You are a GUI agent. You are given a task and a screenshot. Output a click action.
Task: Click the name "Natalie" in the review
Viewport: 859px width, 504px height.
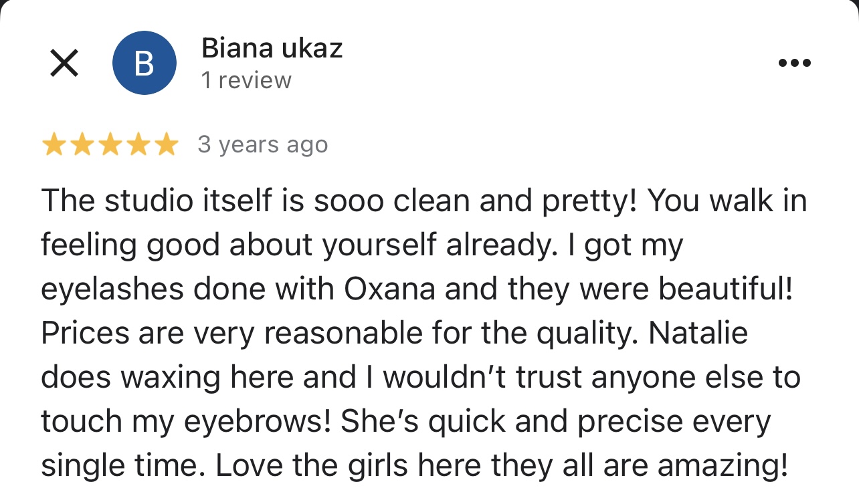pos(698,333)
